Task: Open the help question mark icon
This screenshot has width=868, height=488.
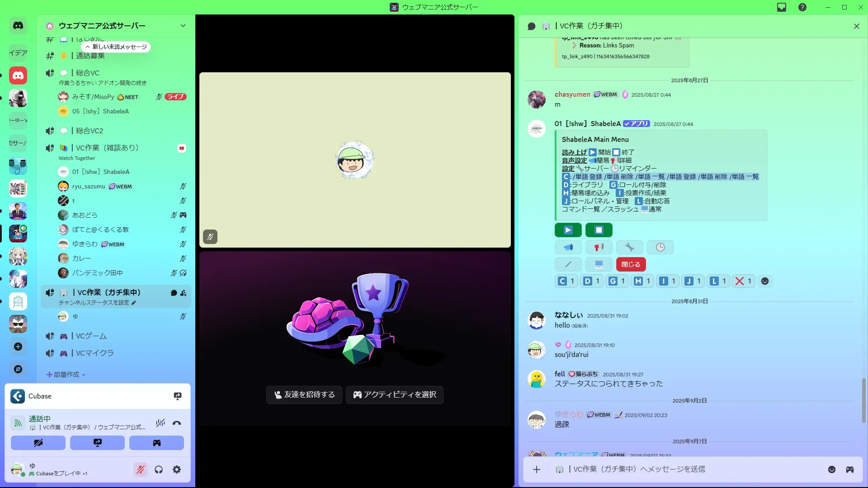Action: (x=802, y=7)
